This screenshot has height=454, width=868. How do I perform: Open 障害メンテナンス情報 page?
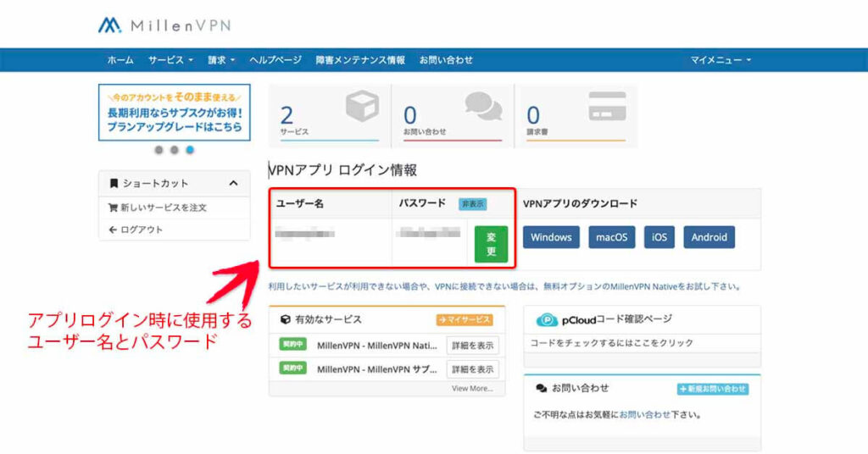tap(360, 60)
